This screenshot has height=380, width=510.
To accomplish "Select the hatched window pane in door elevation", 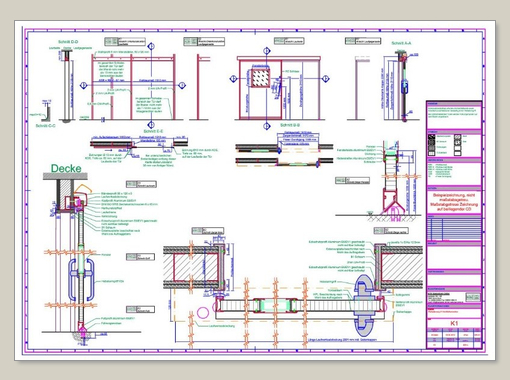I will (x=260, y=78).
